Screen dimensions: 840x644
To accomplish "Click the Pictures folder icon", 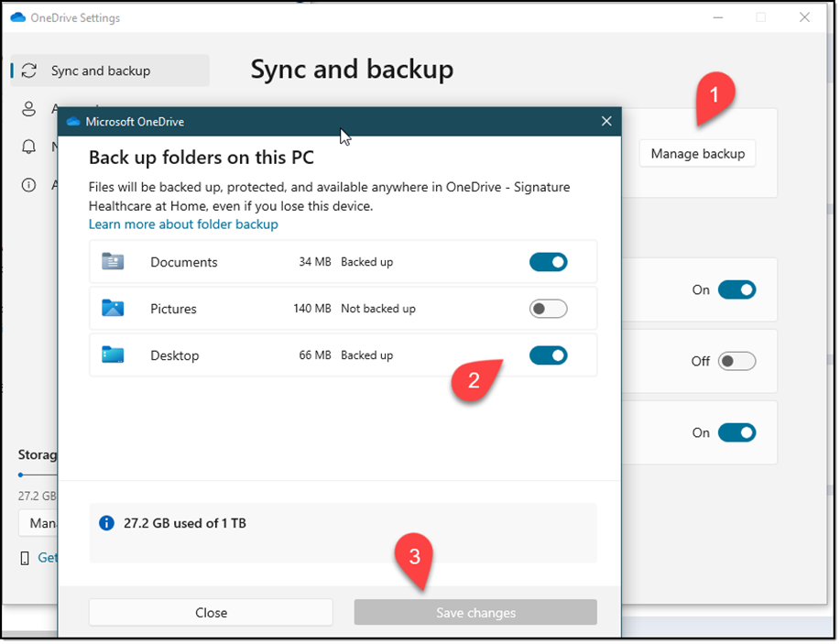I will click(113, 309).
